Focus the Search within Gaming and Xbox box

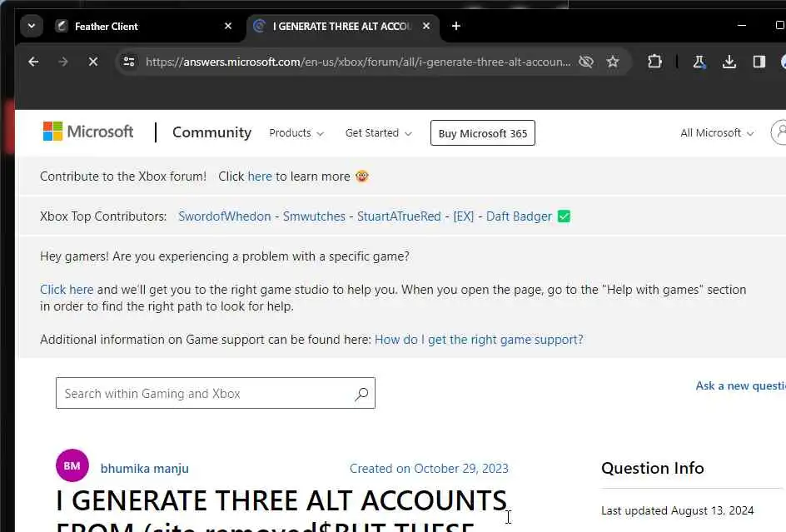click(x=216, y=393)
